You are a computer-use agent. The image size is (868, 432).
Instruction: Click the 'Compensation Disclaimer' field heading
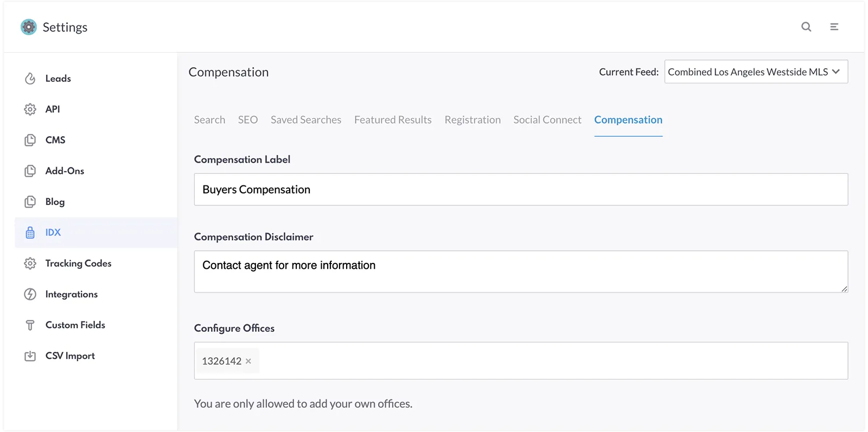(253, 237)
